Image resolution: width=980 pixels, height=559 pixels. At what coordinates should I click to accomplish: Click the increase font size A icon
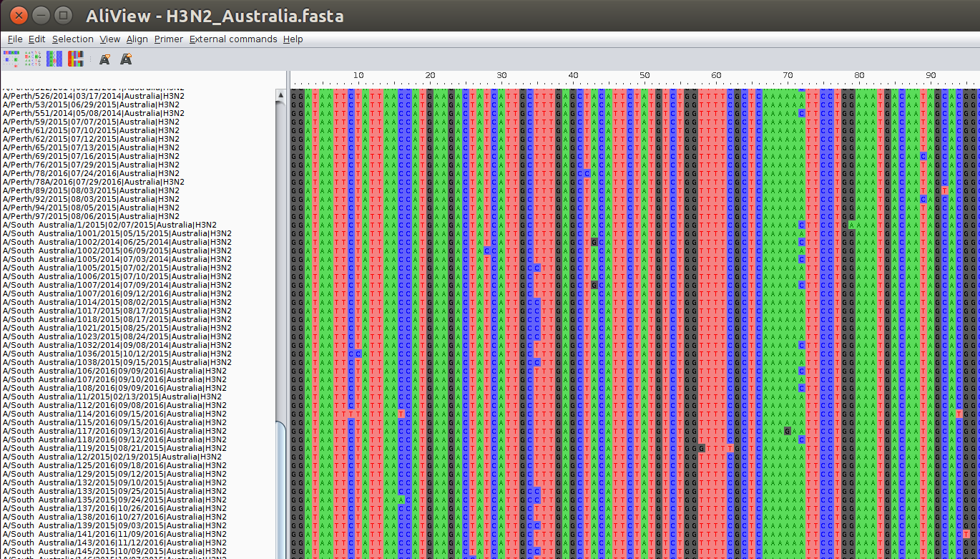click(x=126, y=59)
